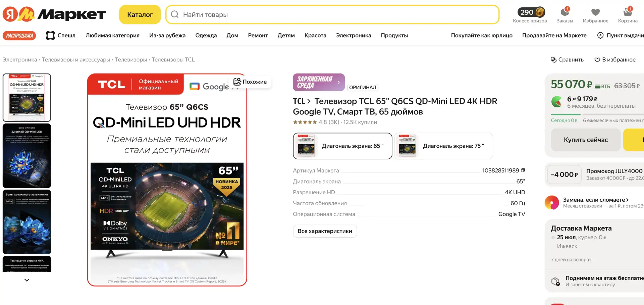This screenshot has width=644, height=305.
Task: Open the Избранное heart icon
Action: point(595,12)
